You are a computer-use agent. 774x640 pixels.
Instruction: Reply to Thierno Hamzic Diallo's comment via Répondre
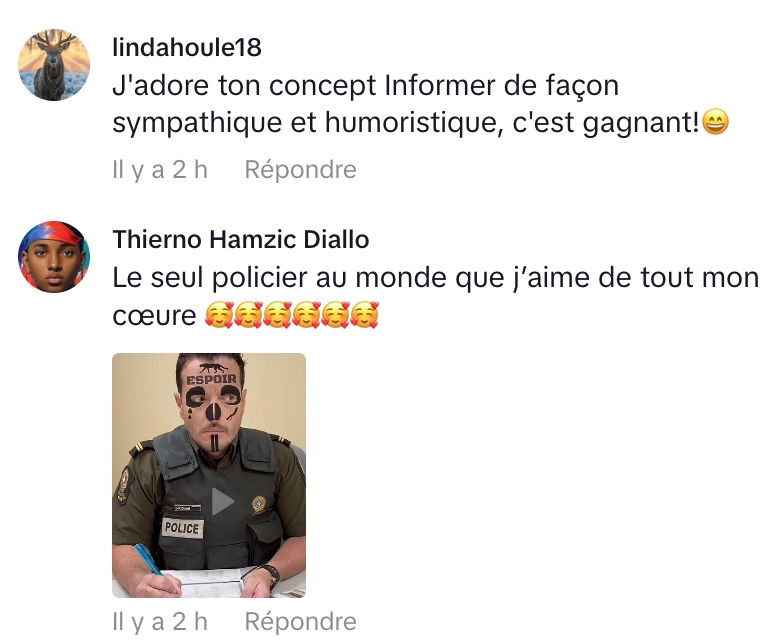301,621
